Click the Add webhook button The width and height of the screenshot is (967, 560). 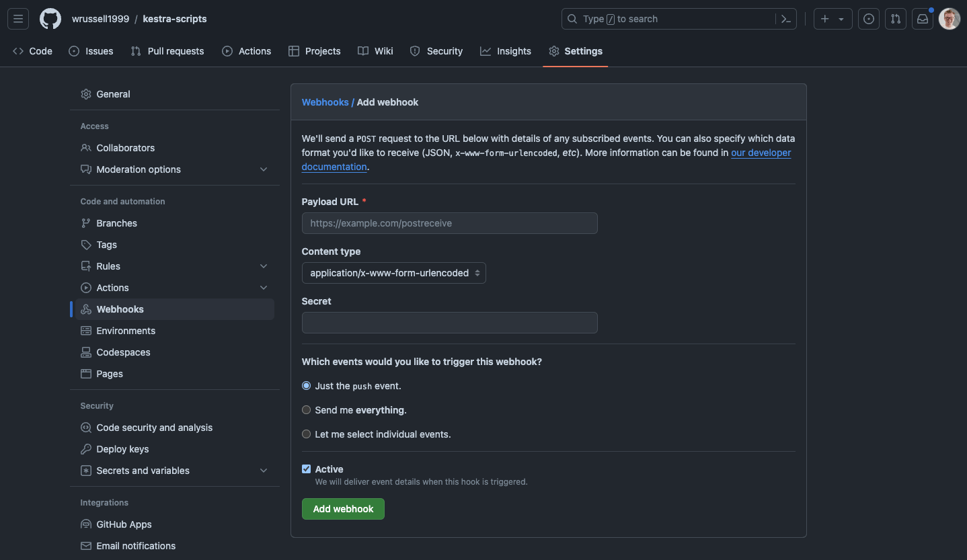pos(343,509)
